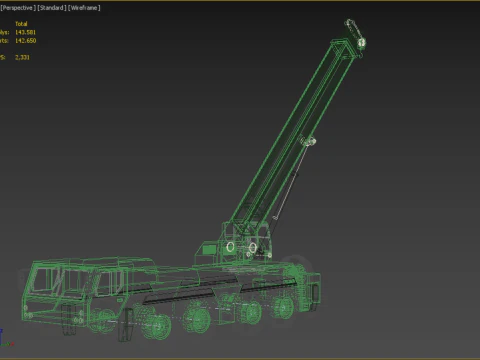Click the polygon count value 143.581
The image size is (480, 360).
pyautogui.click(x=25, y=32)
